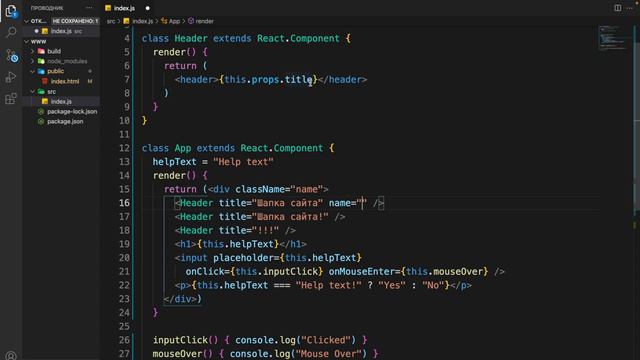The image size is (640, 360).
Task: Click the NPM icon next to package.json
Action: [x=41, y=121]
